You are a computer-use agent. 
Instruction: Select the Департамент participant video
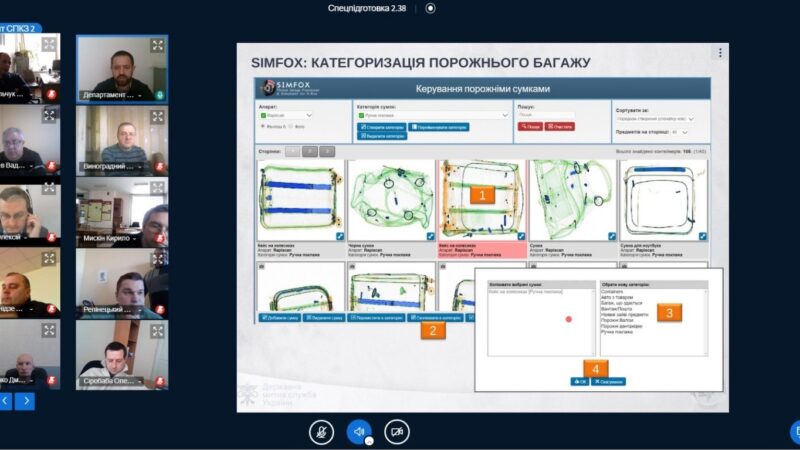click(122, 69)
